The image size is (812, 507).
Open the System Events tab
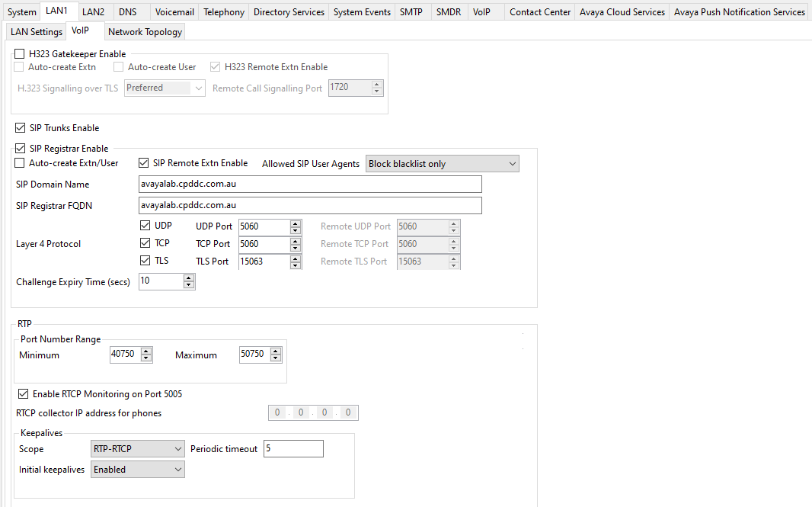point(362,12)
